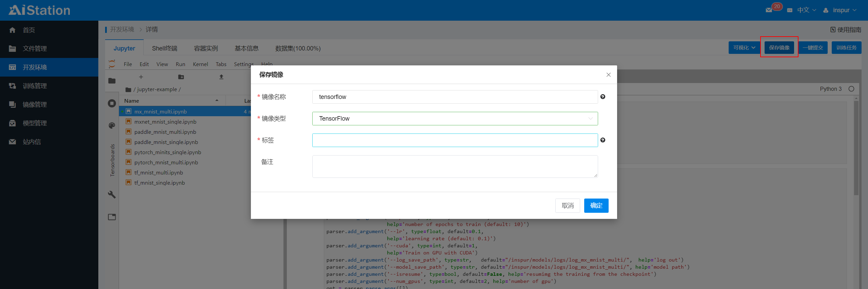Click the 确定 confirm button
This screenshot has width=868, height=289.
click(596, 206)
